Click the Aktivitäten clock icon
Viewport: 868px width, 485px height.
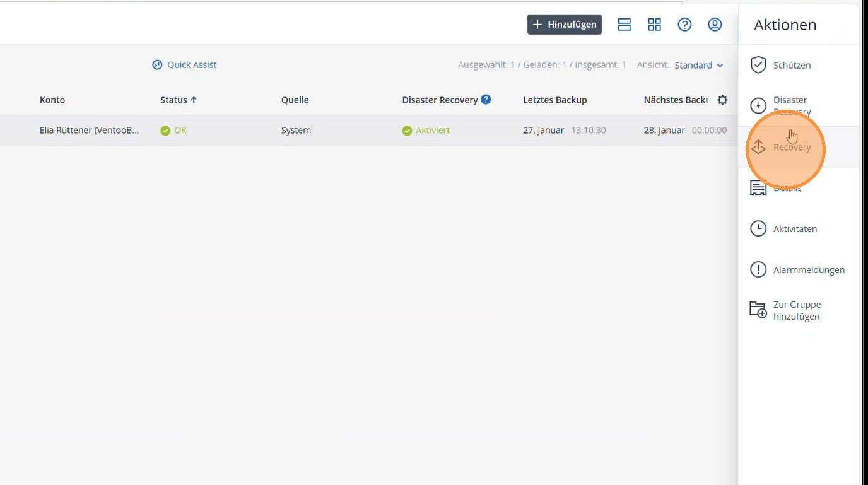pyautogui.click(x=758, y=228)
